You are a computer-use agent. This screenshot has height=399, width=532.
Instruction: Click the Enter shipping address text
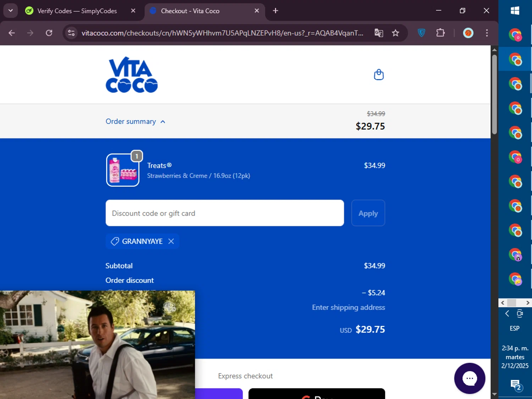click(348, 307)
